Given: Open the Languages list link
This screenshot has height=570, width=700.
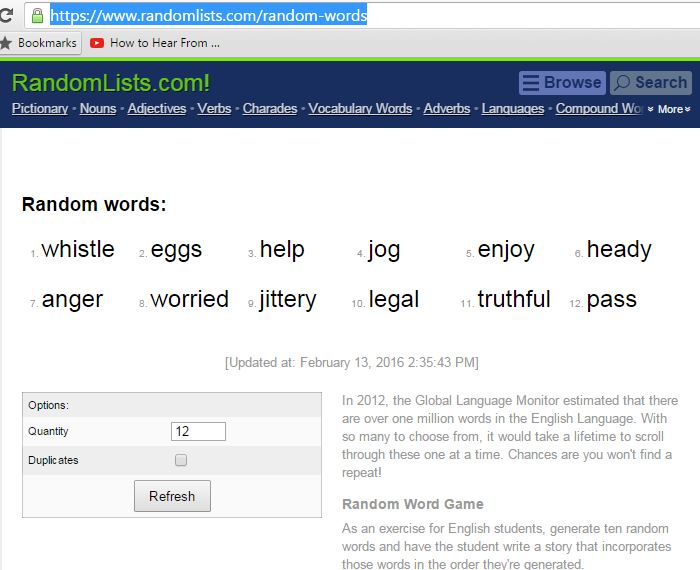Looking at the screenshot, I should click(x=513, y=108).
